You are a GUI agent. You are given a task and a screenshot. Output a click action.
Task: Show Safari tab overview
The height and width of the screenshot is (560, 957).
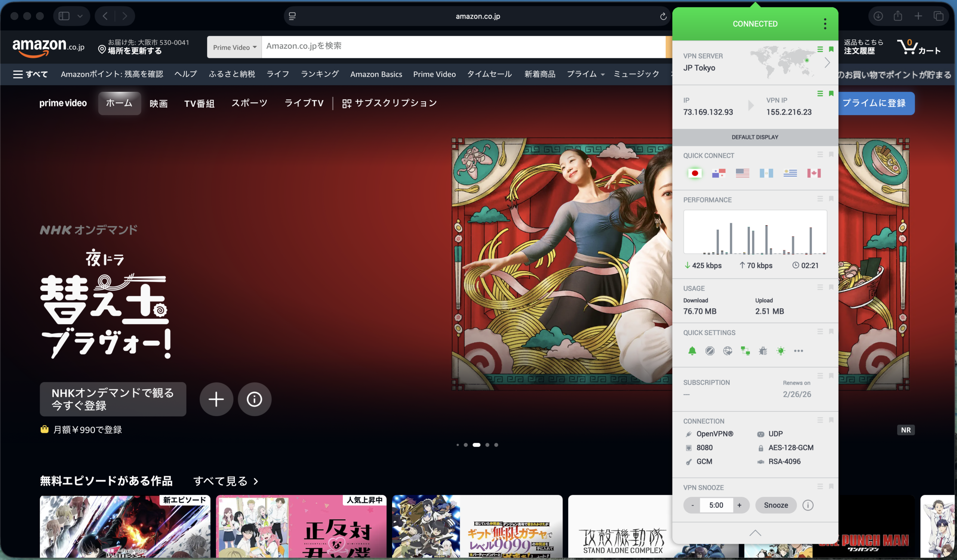(x=938, y=16)
